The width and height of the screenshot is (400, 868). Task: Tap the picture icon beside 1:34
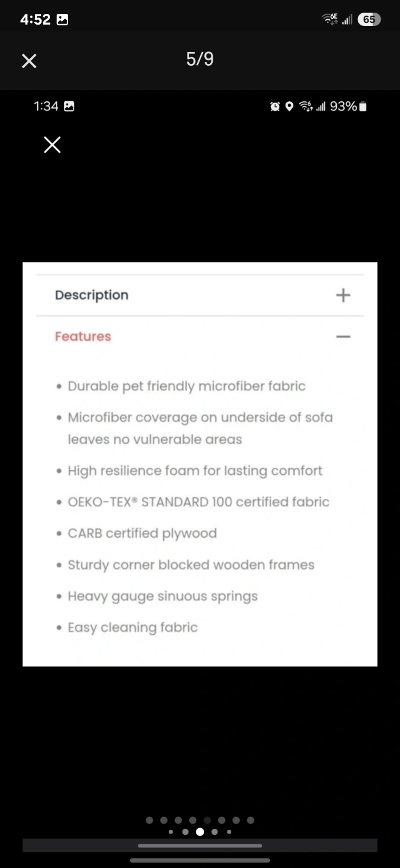69,107
